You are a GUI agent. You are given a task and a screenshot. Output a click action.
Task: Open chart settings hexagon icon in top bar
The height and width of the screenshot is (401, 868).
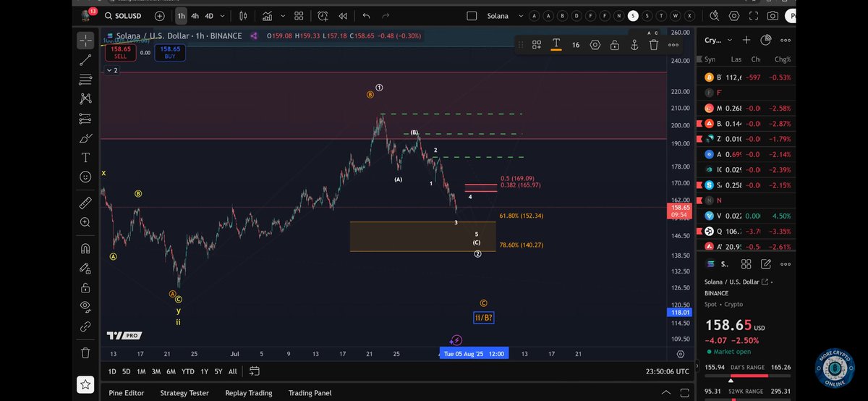(734, 15)
